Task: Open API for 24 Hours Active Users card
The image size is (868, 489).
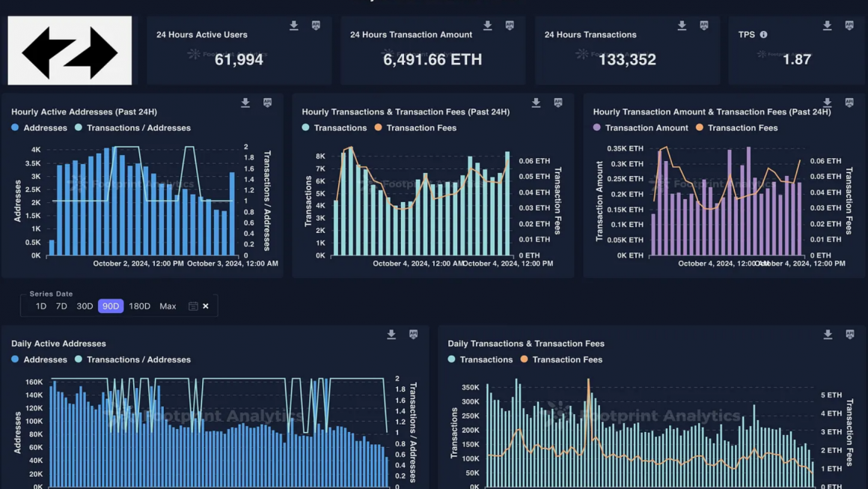Action: click(316, 25)
